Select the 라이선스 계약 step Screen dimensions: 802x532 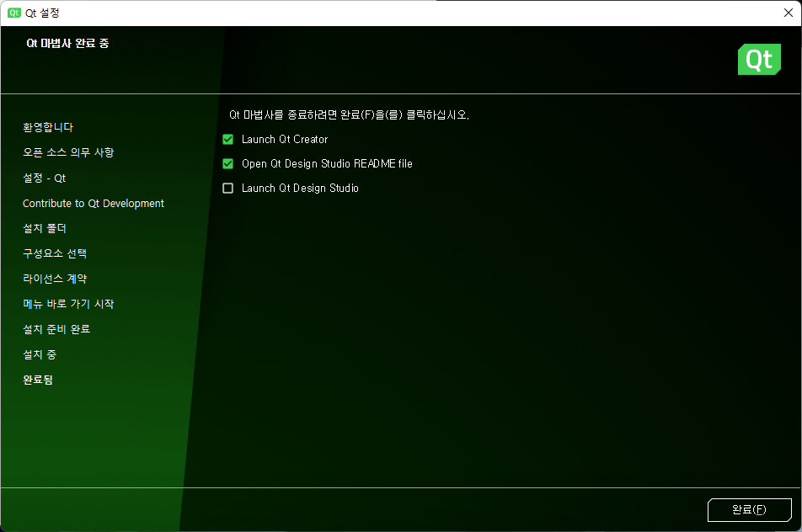pyautogui.click(x=55, y=279)
